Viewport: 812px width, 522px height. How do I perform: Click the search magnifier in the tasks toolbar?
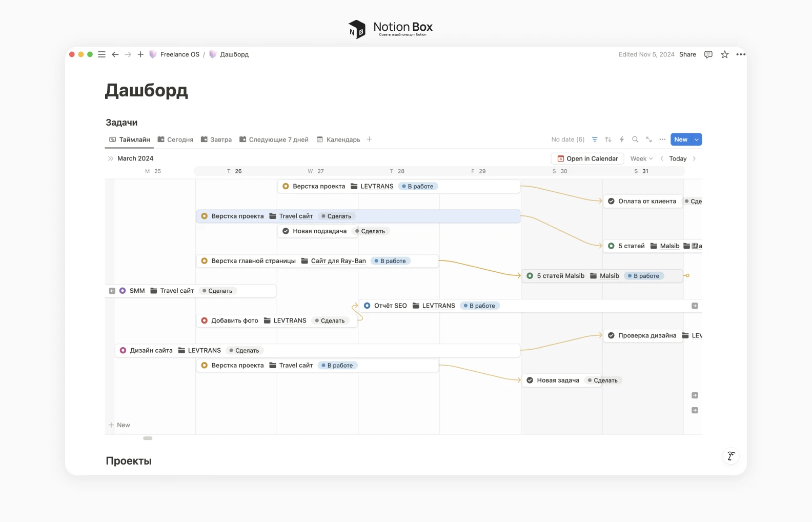pyautogui.click(x=635, y=139)
